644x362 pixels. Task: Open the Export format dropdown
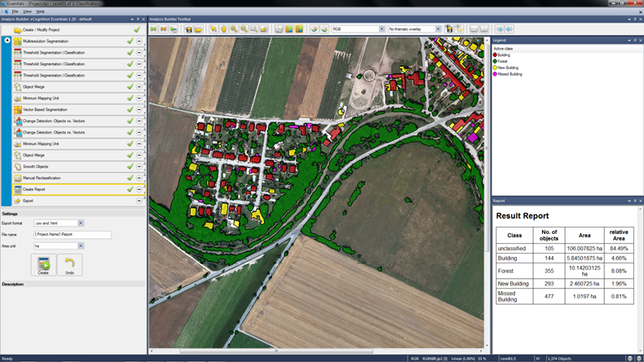pyautogui.click(x=79, y=223)
